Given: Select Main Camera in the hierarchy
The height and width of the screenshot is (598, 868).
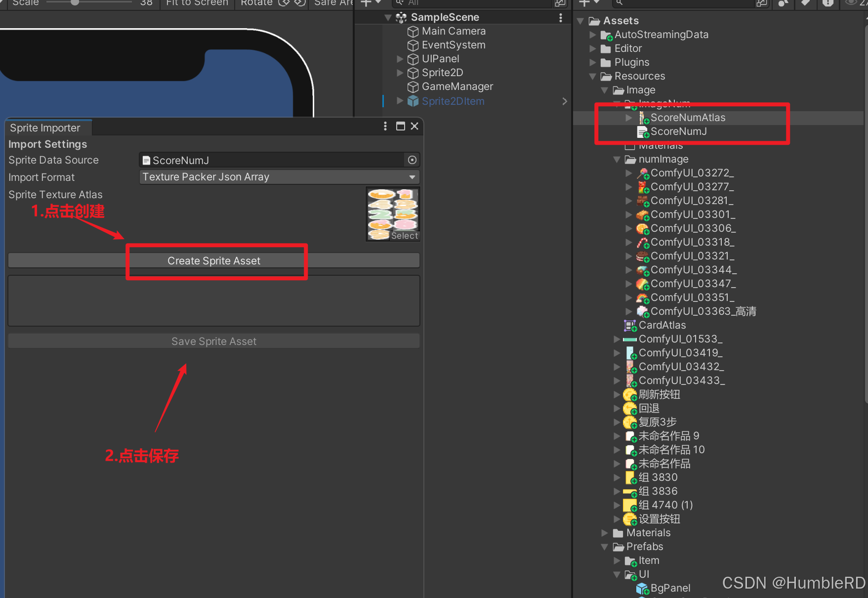Looking at the screenshot, I should click(454, 31).
